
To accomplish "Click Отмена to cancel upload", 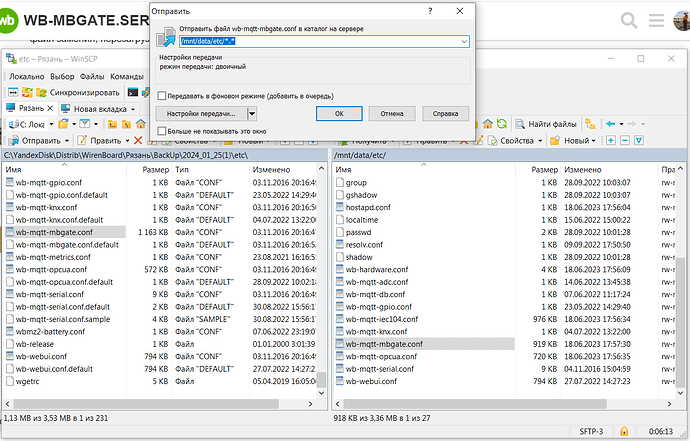I will tap(392, 114).
